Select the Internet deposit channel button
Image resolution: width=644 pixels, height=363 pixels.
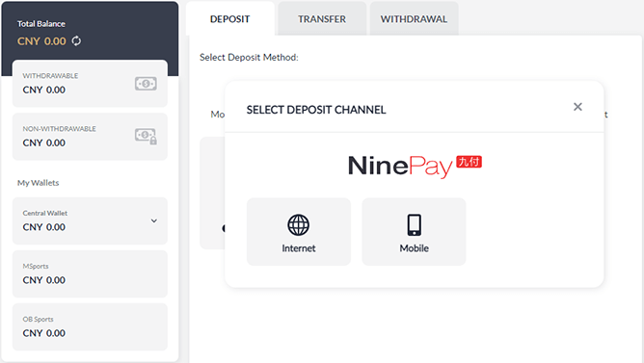coord(299,232)
